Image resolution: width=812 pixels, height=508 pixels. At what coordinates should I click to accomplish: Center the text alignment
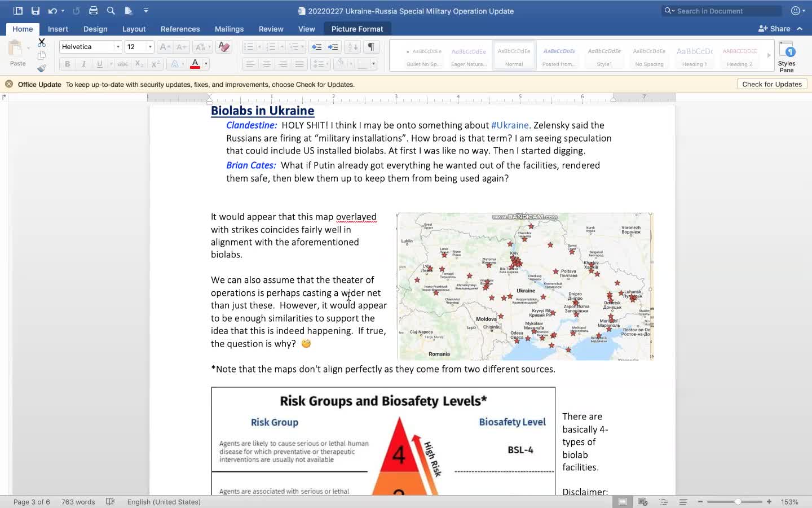(266, 64)
